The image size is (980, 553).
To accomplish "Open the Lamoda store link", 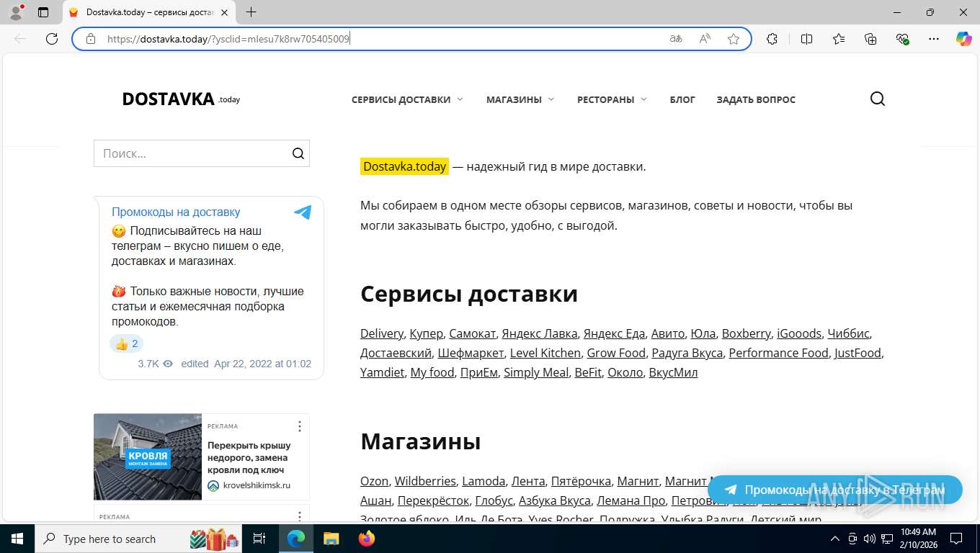I will coord(484,481).
